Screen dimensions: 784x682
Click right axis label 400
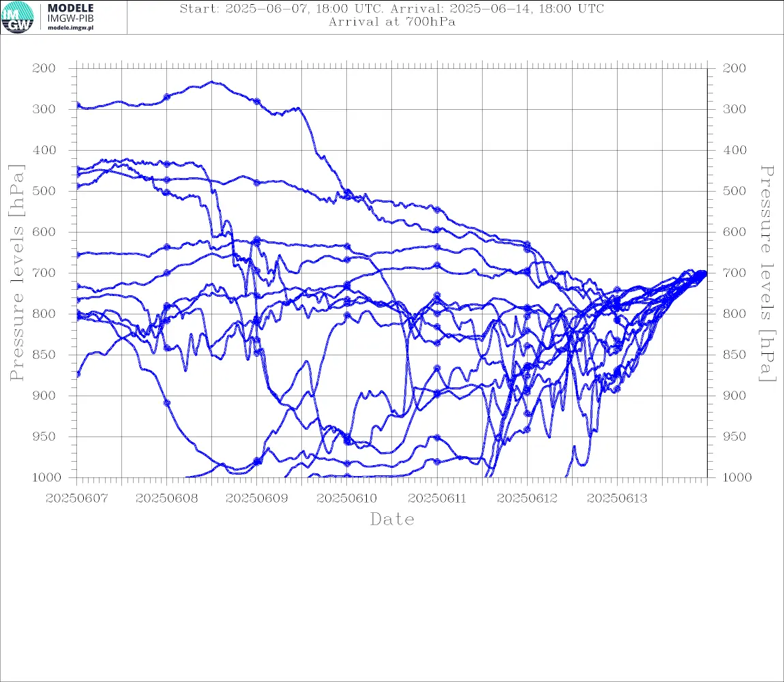[734, 150]
